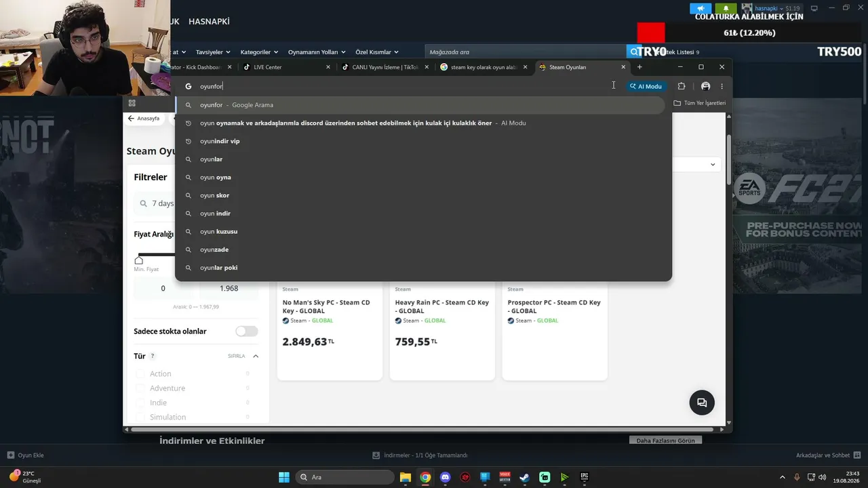Click Daha Fazlasını Görün button

pyautogui.click(x=665, y=441)
